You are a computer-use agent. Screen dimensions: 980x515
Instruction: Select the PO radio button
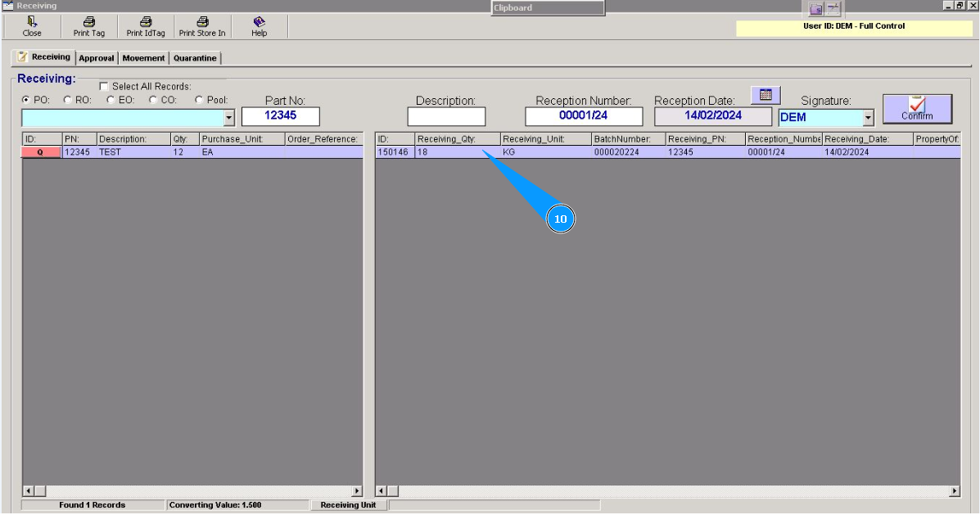pyautogui.click(x=25, y=99)
